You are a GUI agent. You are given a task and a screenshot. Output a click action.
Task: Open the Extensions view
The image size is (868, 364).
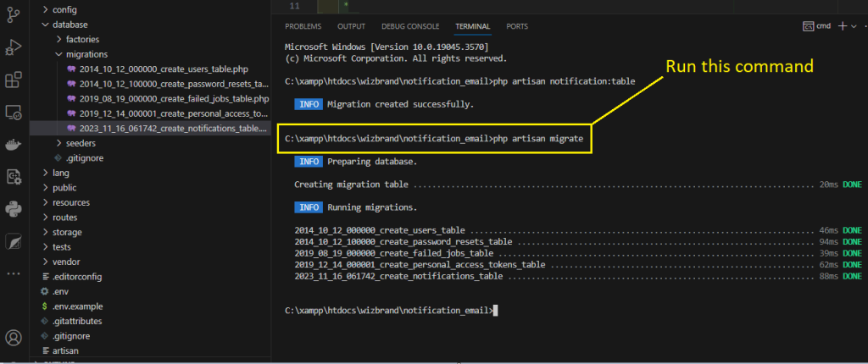[14, 80]
